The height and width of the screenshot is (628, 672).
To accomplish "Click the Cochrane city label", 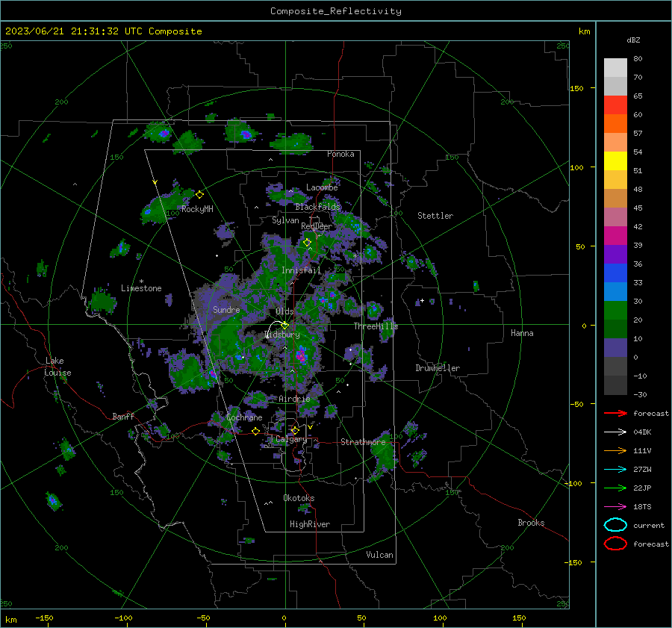I will [x=244, y=417].
